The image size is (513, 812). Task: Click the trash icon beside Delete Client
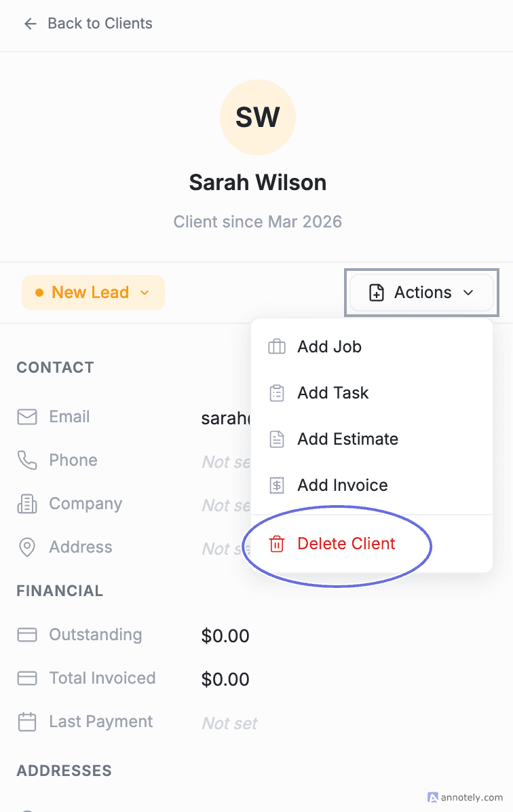pos(277,544)
